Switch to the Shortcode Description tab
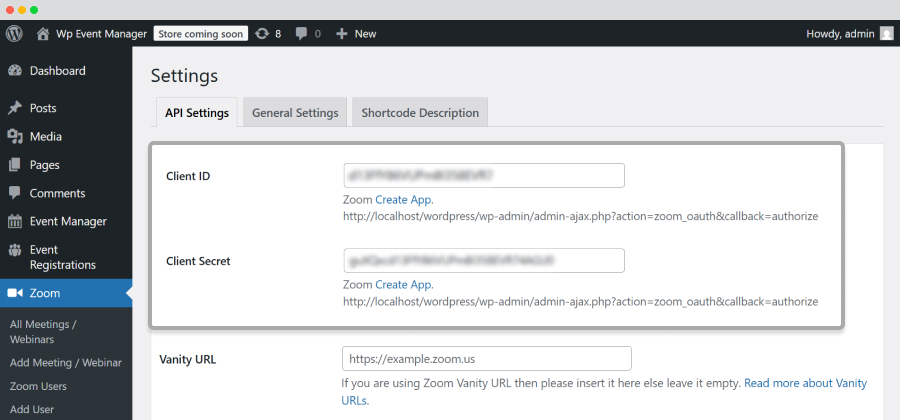Viewport: 900px width, 420px height. click(420, 112)
